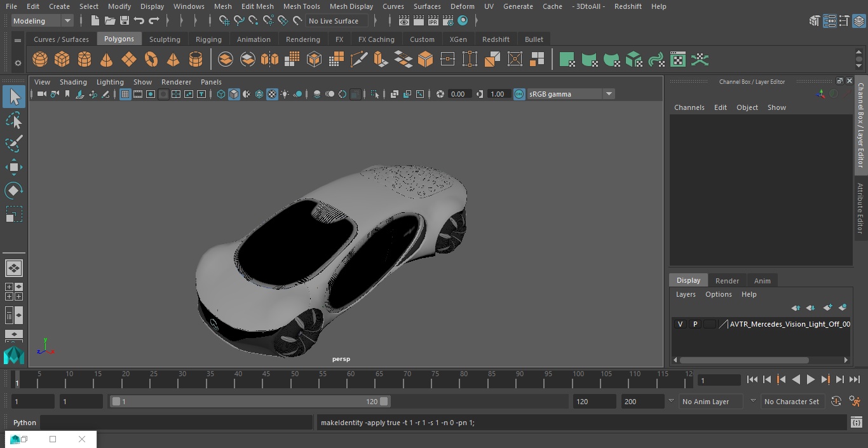Switch to the Sculpting shelf tab
This screenshot has width=868, height=448.
click(x=165, y=39)
